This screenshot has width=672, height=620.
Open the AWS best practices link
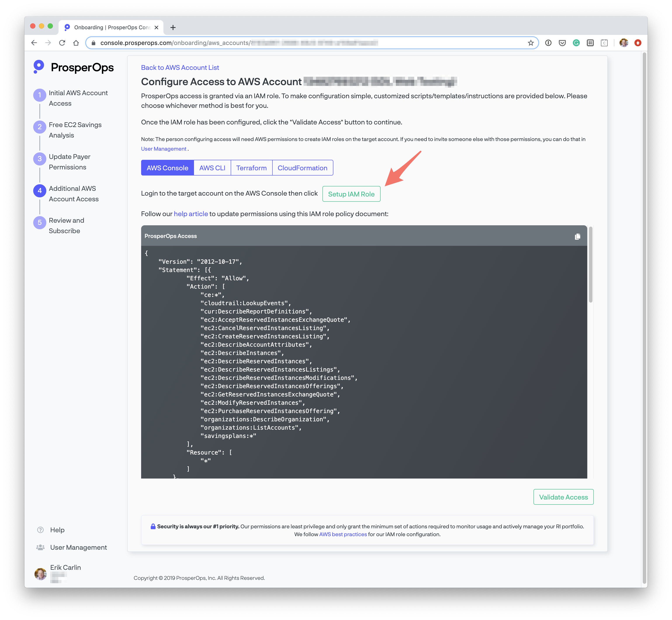(x=343, y=534)
